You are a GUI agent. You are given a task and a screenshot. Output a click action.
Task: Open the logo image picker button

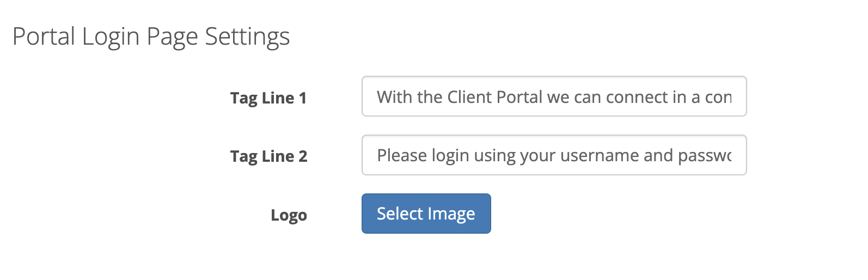426,214
